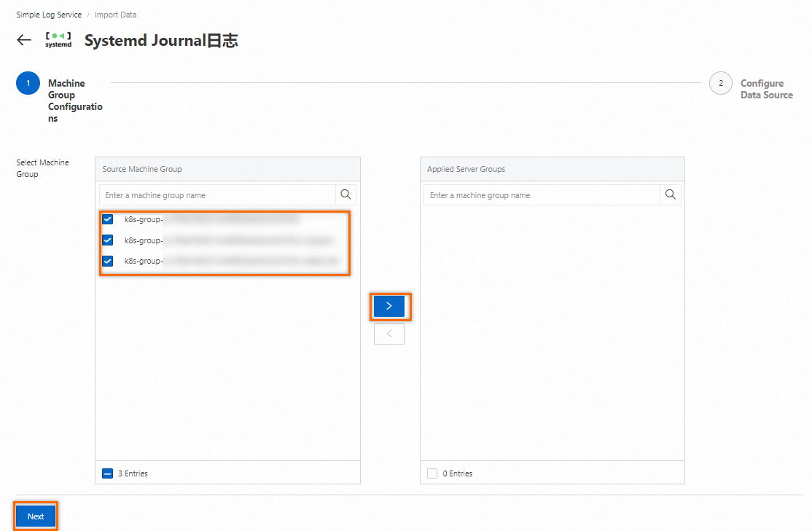
Task: Click the 0 Entries count text
Action: tap(457, 473)
